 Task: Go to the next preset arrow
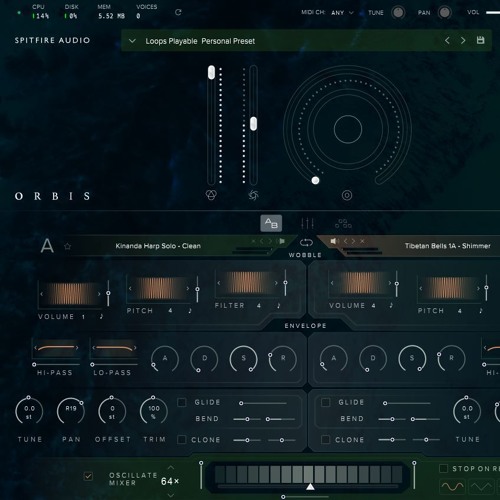pyautogui.click(x=463, y=40)
